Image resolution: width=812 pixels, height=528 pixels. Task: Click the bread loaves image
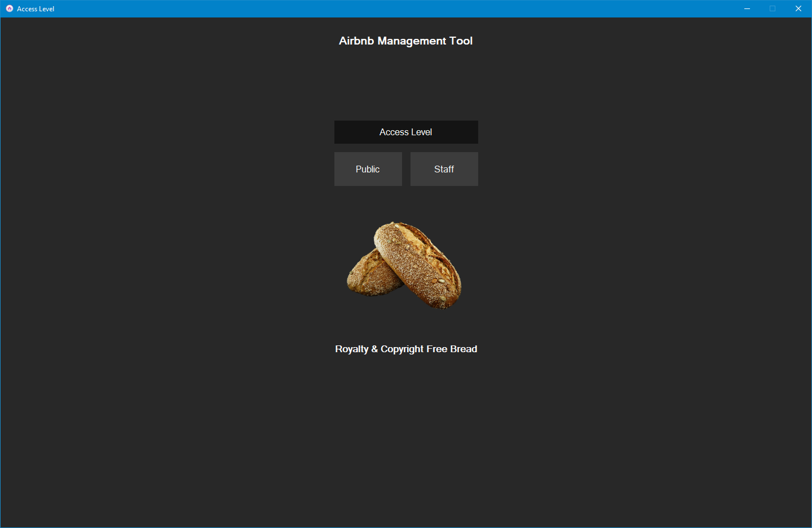404,265
